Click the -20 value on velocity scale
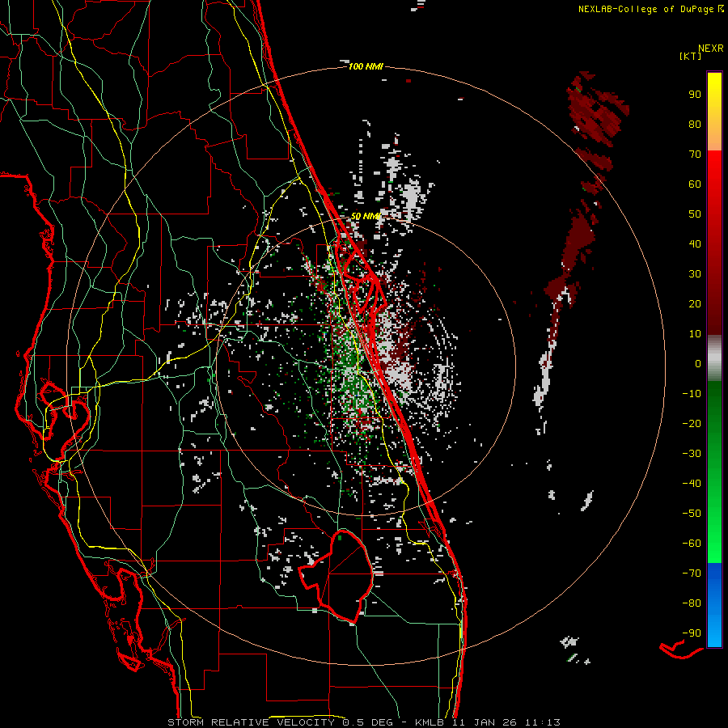 [692, 423]
